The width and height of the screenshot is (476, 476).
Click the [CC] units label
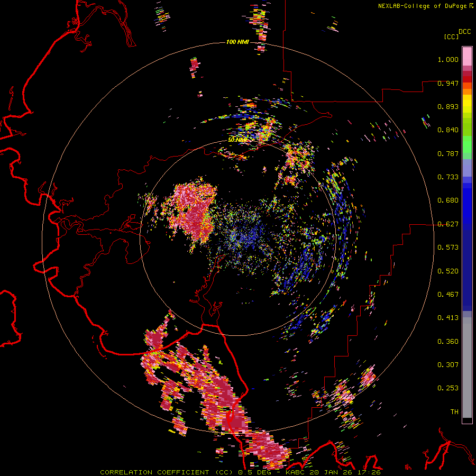452,36
